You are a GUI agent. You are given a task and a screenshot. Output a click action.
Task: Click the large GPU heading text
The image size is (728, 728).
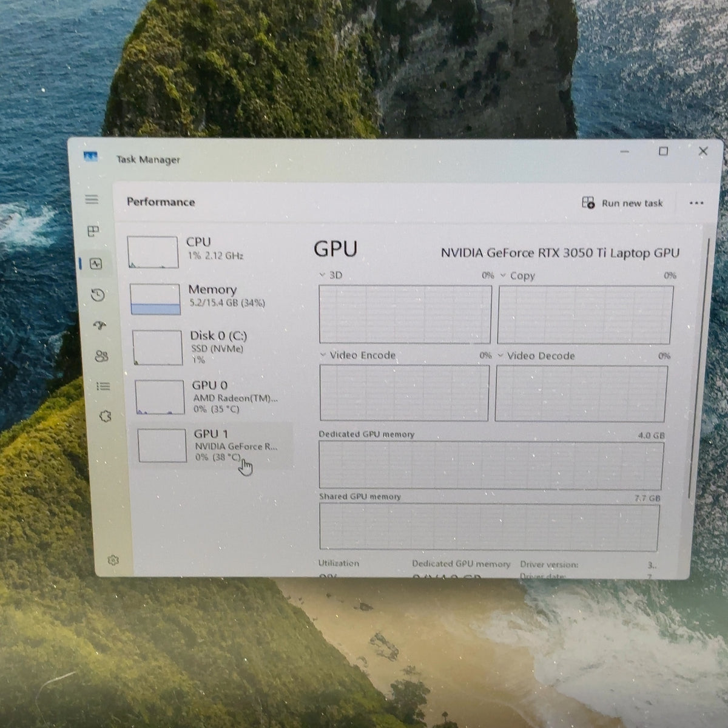[335, 249]
